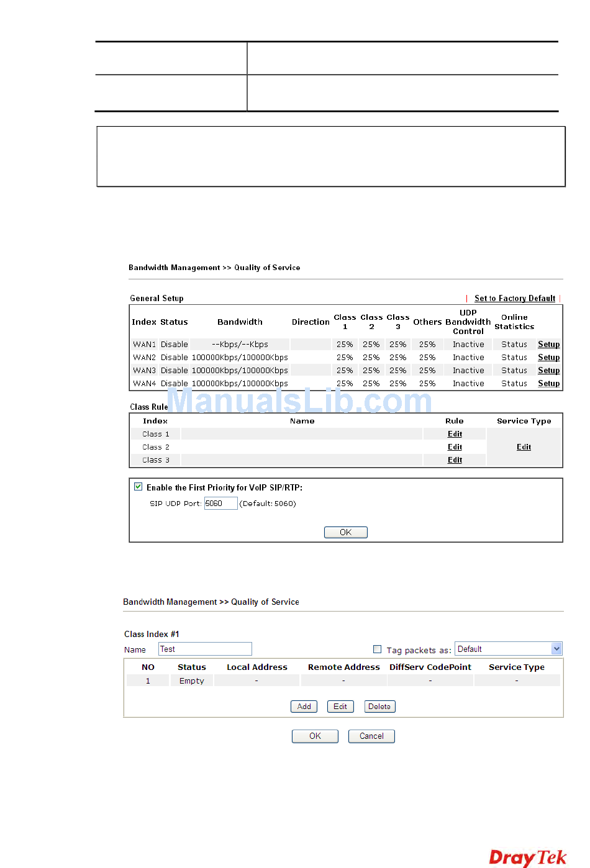Click the DrayTek logo
This screenshot has height=868, width=590.
coord(528,857)
